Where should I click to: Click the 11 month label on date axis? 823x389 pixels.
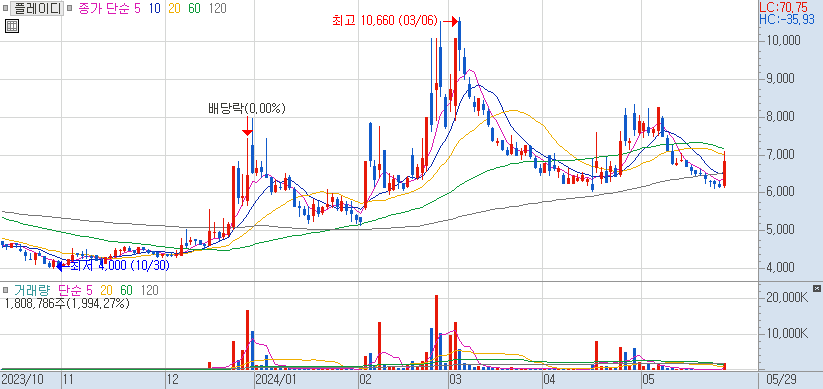69,379
